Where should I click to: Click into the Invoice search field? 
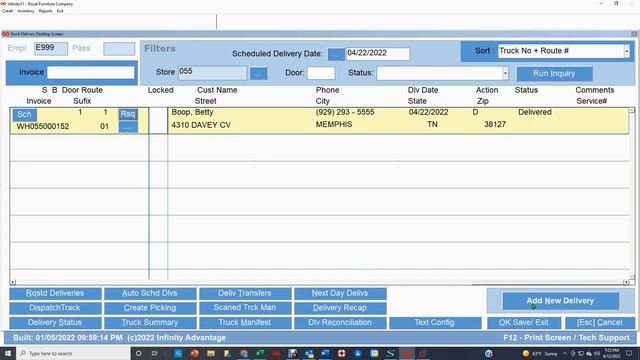point(91,72)
